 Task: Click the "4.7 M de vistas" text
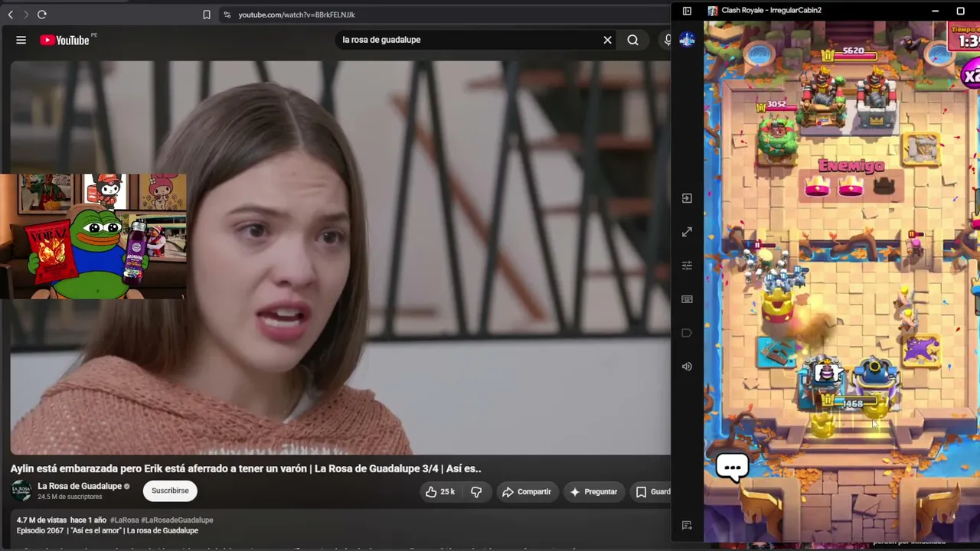[41, 520]
